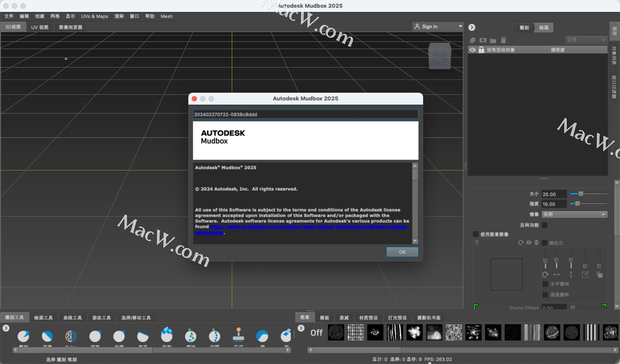Select the Pinch brush tool icon
Viewport: 620px width, 364px height.
tap(119, 336)
